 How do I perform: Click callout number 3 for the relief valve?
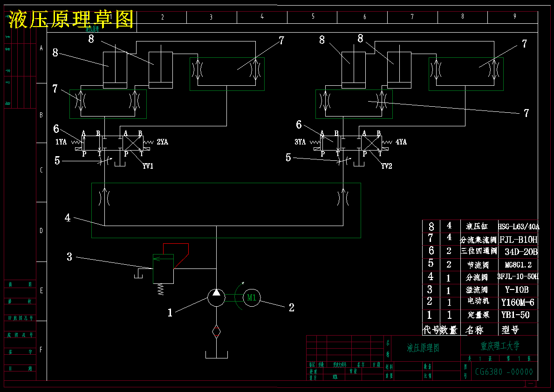[69, 257]
